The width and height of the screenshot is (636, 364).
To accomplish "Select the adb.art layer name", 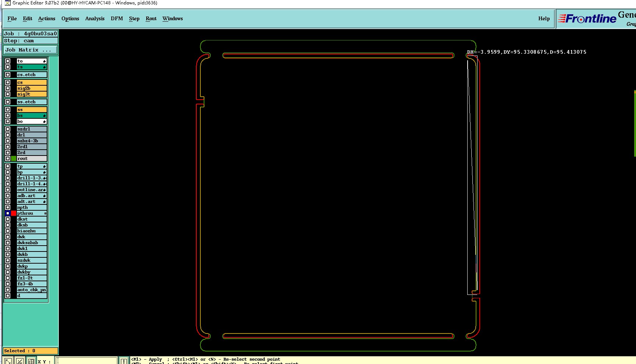I will click(32, 196).
